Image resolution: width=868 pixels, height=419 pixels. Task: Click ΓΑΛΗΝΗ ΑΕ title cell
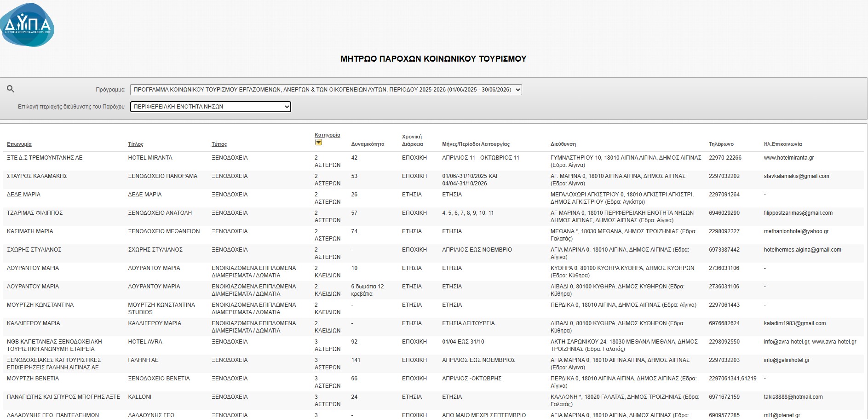[x=143, y=360]
